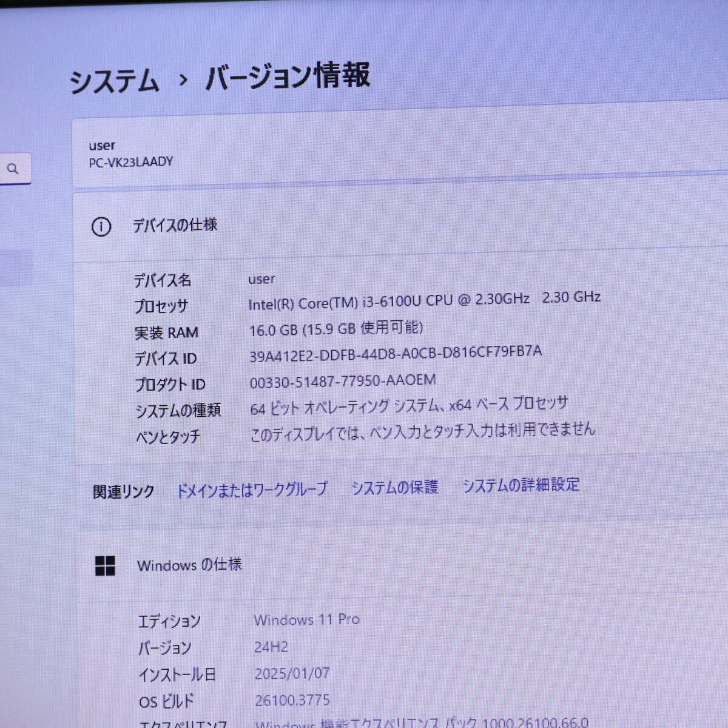Open ドメインまたはワークグループ link

coord(252,490)
